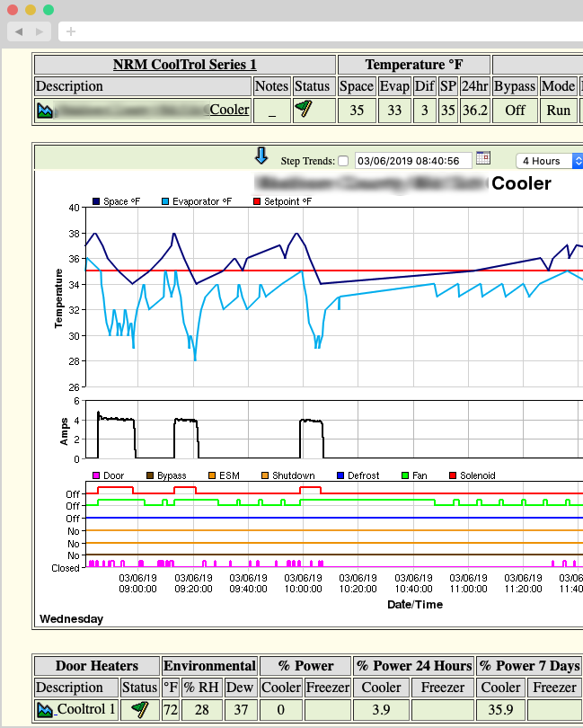Viewport: 583px width, 728px height.
Task: Click the trend icon beside Cooltrol 1
Action: [x=45, y=709]
